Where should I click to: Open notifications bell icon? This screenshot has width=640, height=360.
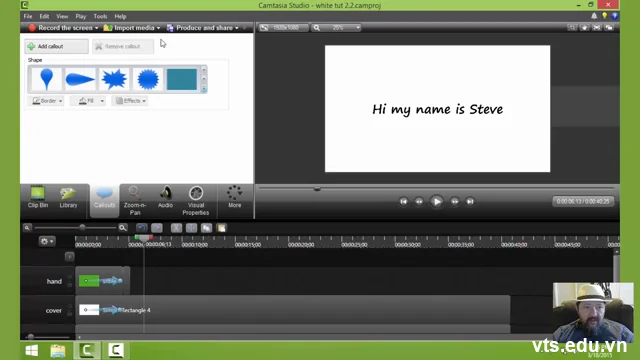594,16
